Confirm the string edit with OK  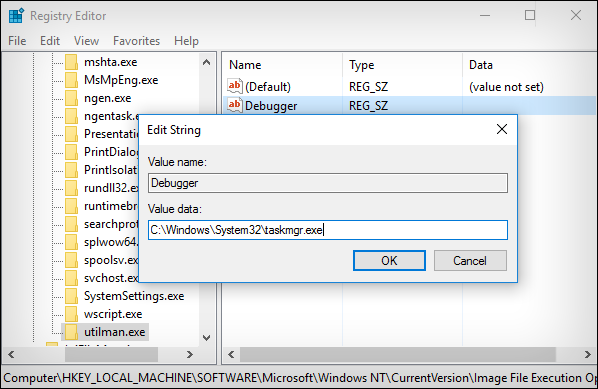click(389, 260)
